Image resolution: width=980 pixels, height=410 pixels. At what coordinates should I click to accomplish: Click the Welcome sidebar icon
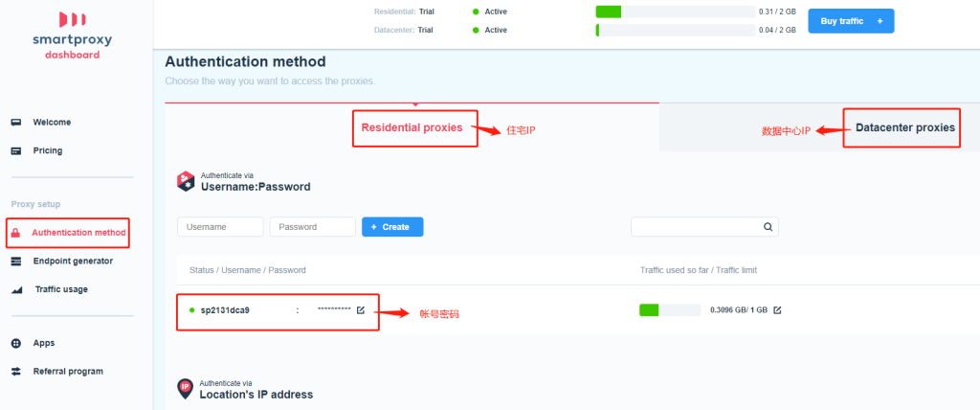click(16, 122)
